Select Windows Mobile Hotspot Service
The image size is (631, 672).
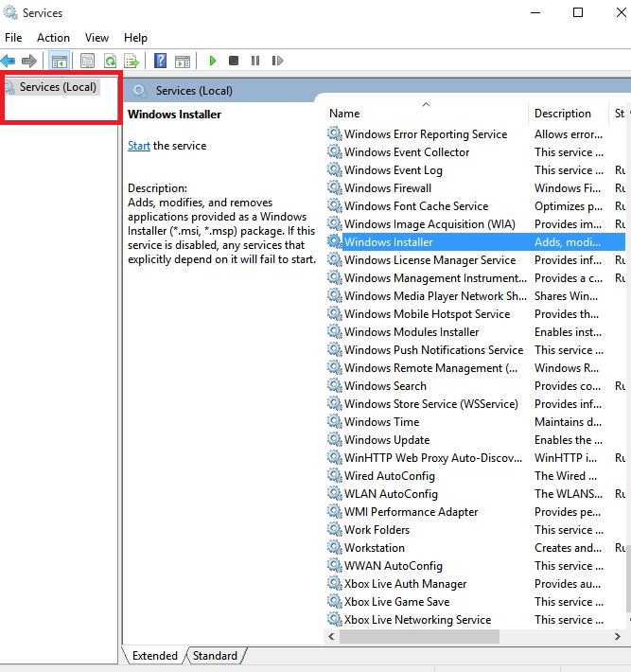476,314
